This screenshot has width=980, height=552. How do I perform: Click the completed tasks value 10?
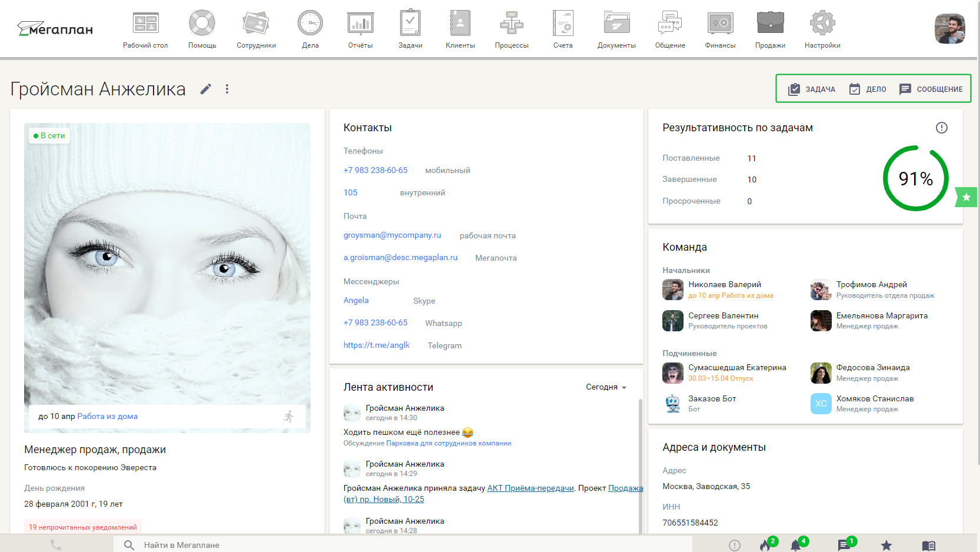tap(752, 179)
